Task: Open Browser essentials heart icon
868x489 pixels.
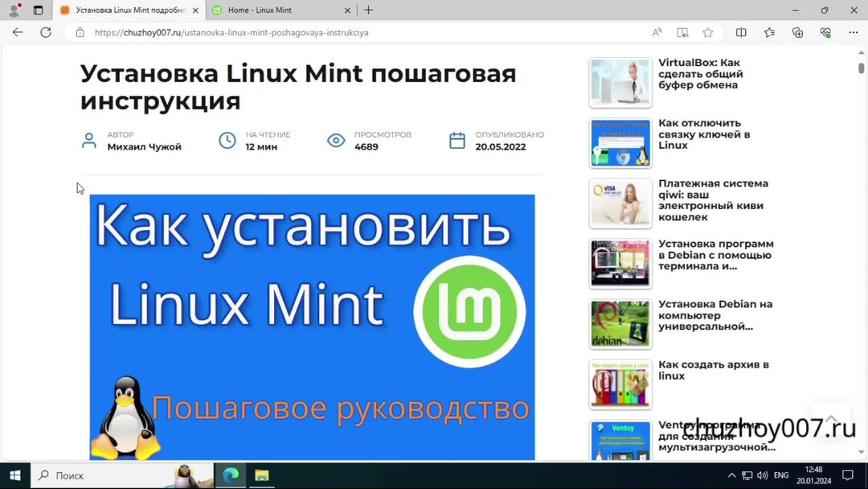Action: (825, 33)
